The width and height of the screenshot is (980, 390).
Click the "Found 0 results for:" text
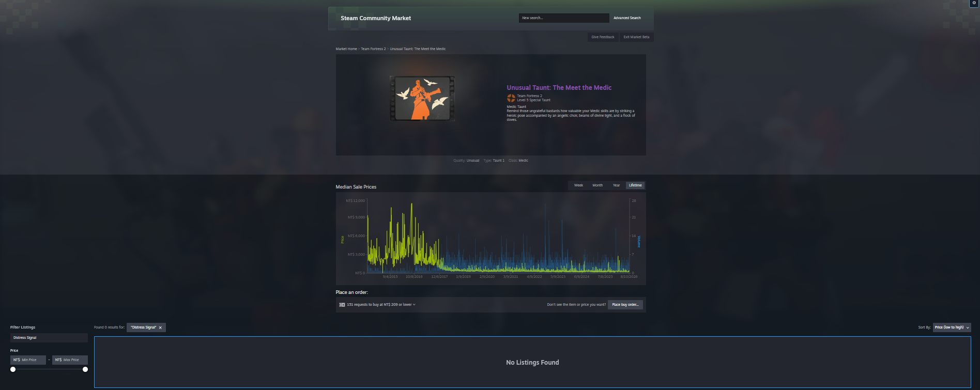[x=109, y=327]
